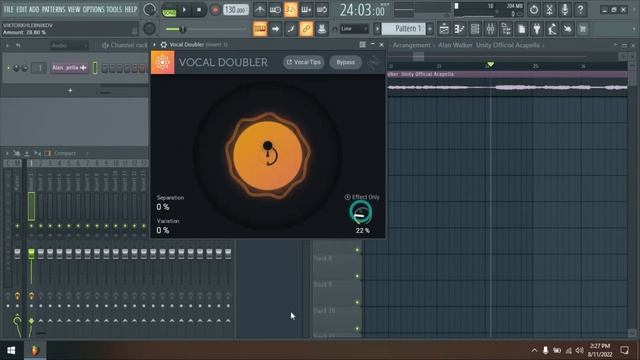Click the 130 tempo field

point(236,9)
